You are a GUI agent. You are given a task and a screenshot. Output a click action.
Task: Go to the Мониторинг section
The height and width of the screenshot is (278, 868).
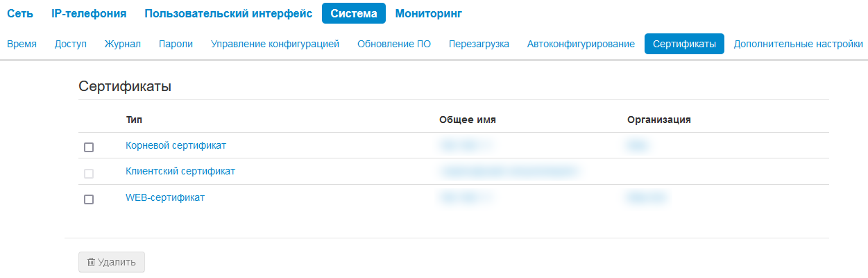[428, 13]
